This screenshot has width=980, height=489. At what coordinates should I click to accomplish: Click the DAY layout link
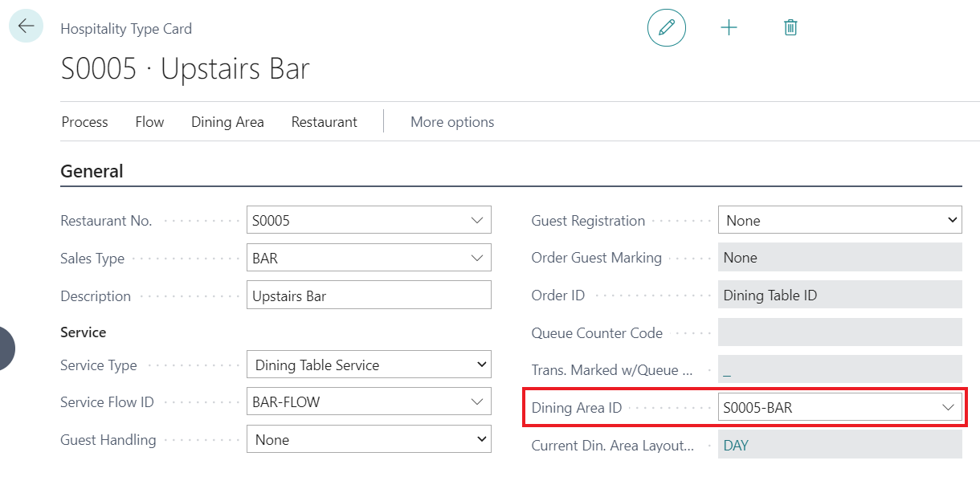(x=736, y=446)
